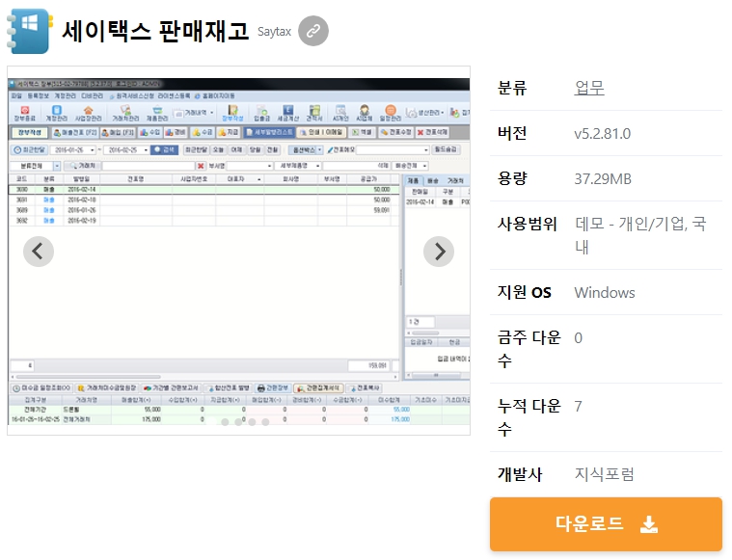
Task: Click the download arrow icon on orange button
Action: coord(649,524)
